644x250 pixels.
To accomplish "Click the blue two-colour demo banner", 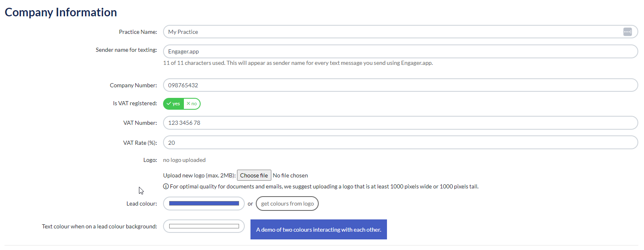I will point(318,230).
